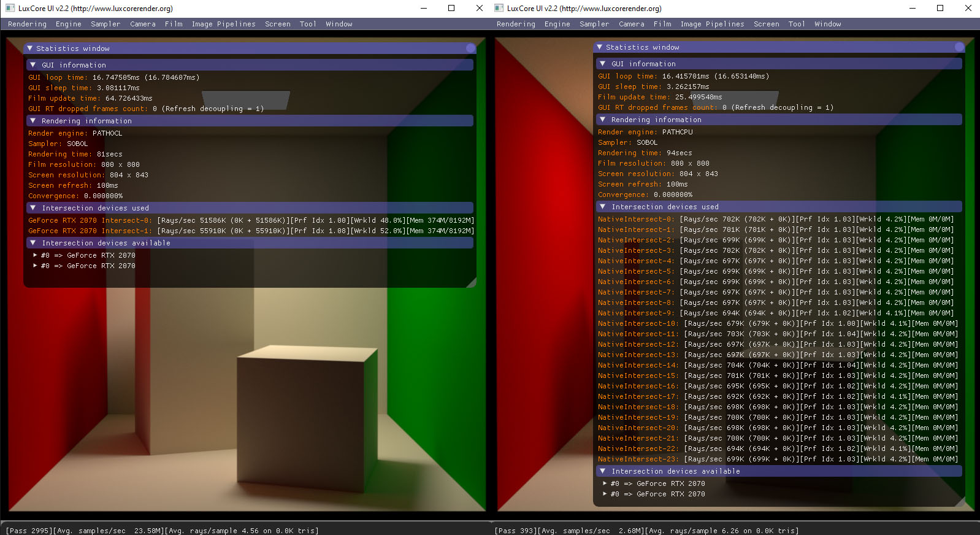The height and width of the screenshot is (535, 980).
Task: Close the Statistics window in the PATHCPU render
Action: point(959,47)
